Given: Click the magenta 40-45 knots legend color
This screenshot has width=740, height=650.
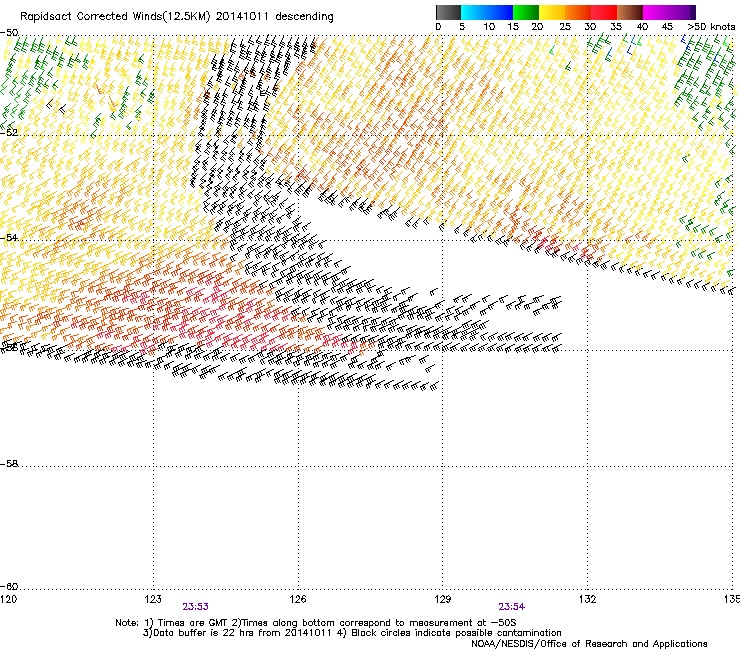Looking at the screenshot, I should (656, 12).
